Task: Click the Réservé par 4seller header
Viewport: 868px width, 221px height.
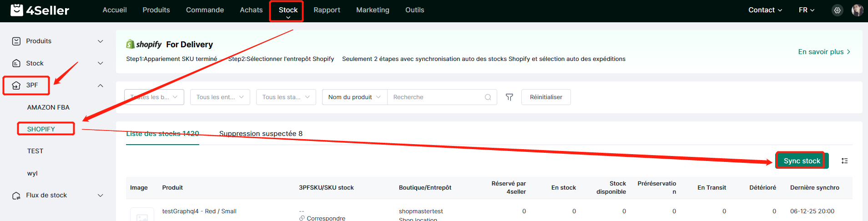Action: [509, 188]
